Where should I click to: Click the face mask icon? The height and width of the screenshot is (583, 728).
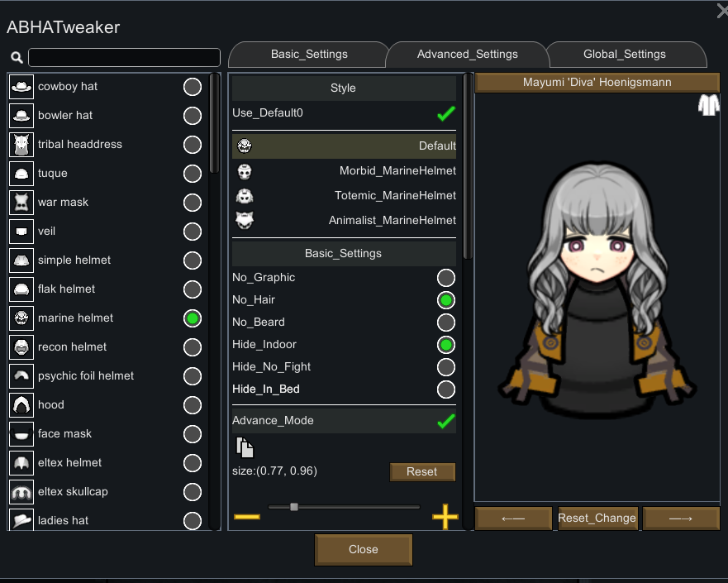point(21,434)
